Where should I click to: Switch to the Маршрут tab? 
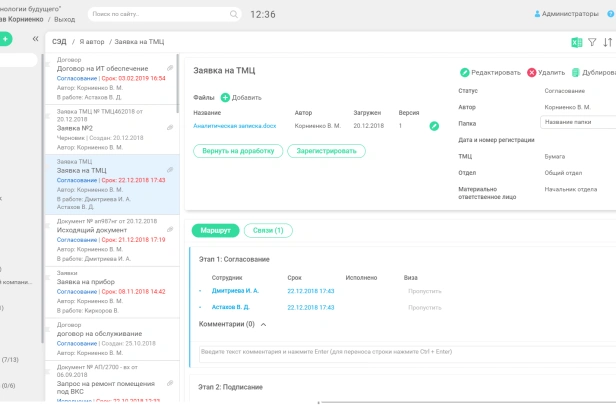215,230
